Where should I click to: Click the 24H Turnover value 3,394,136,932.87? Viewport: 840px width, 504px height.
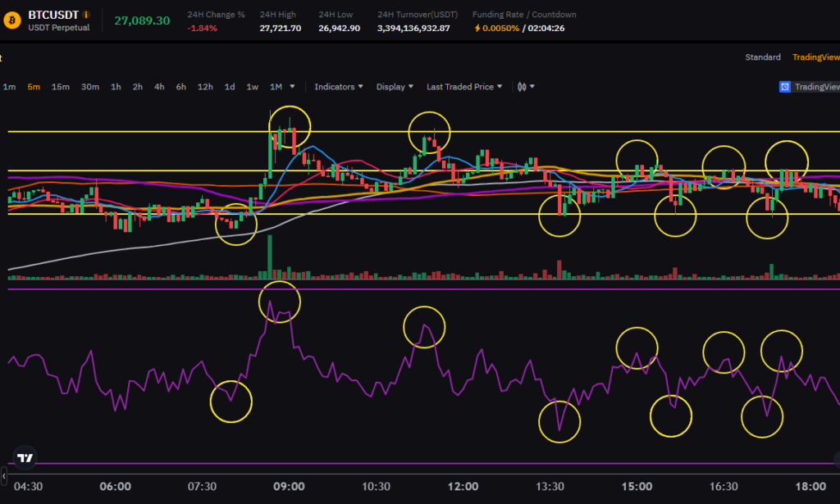(x=413, y=29)
